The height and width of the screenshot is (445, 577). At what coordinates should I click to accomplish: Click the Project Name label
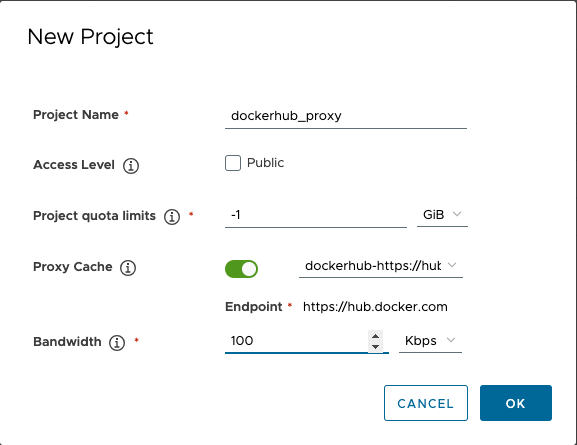click(x=76, y=115)
